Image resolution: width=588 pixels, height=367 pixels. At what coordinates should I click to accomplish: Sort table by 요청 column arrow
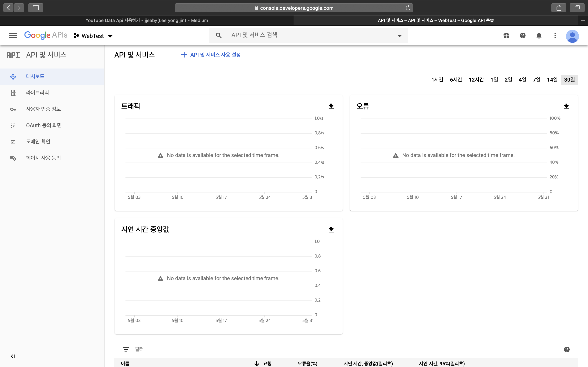point(257,363)
